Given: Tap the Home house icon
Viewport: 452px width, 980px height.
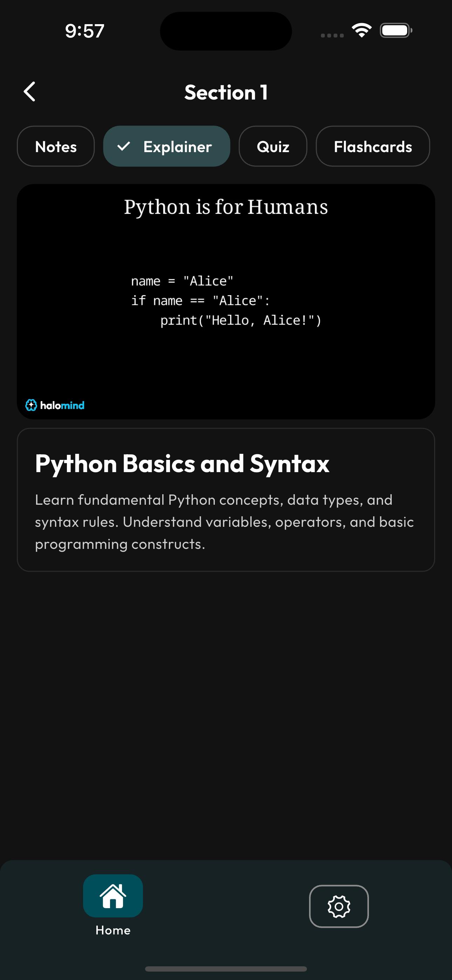Looking at the screenshot, I should tap(113, 896).
